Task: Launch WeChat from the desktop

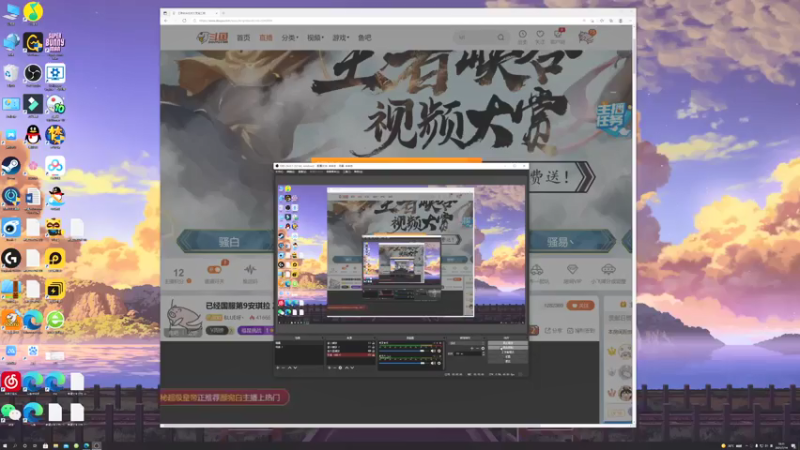Action: coord(11,412)
